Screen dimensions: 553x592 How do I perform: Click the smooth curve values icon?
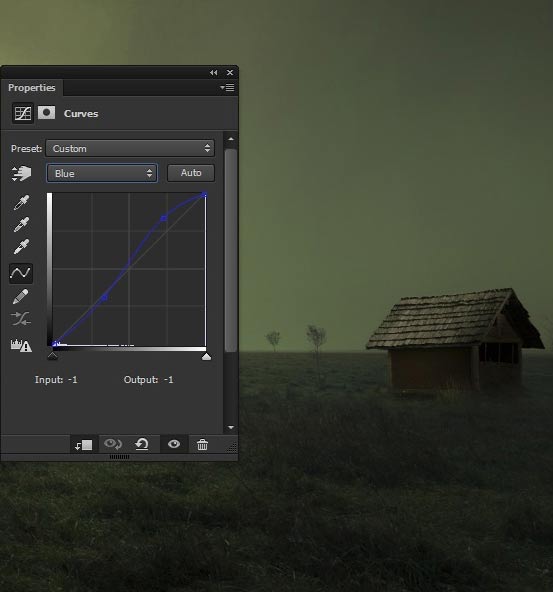tap(21, 319)
